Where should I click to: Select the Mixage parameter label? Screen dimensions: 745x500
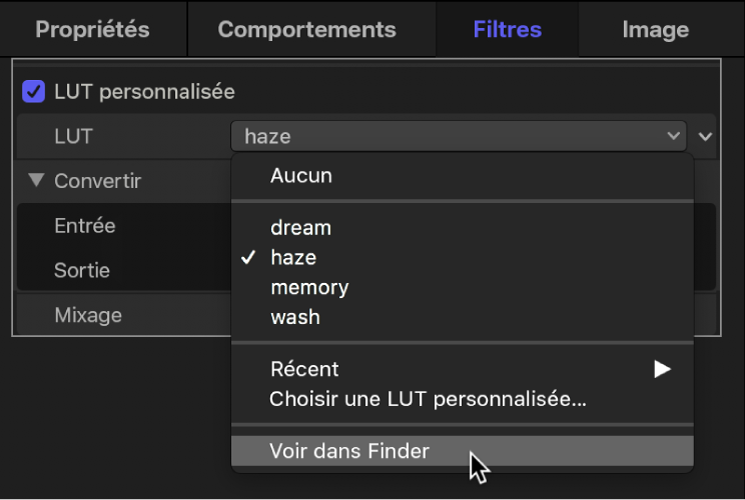tap(88, 315)
